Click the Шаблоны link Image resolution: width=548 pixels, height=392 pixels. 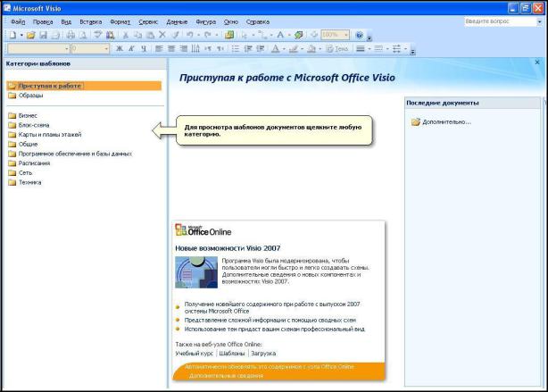click(x=232, y=354)
